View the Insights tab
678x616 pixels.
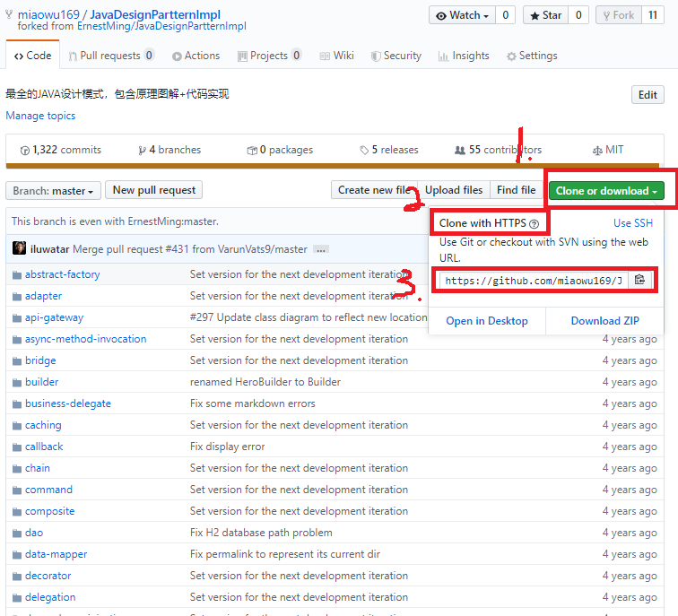tap(464, 56)
